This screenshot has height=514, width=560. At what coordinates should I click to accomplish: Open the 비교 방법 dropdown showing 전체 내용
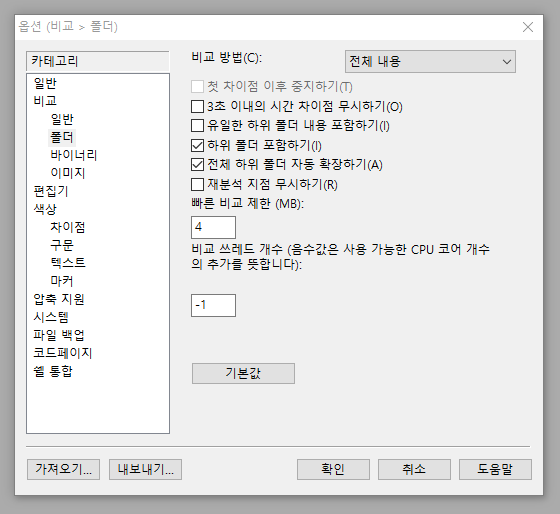[x=430, y=61]
